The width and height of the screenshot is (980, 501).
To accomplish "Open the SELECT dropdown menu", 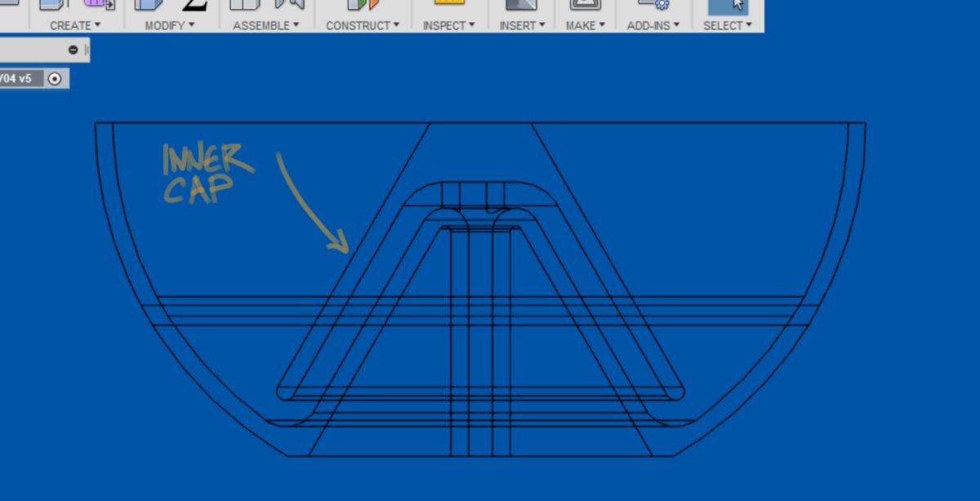I will pos(728,25).
